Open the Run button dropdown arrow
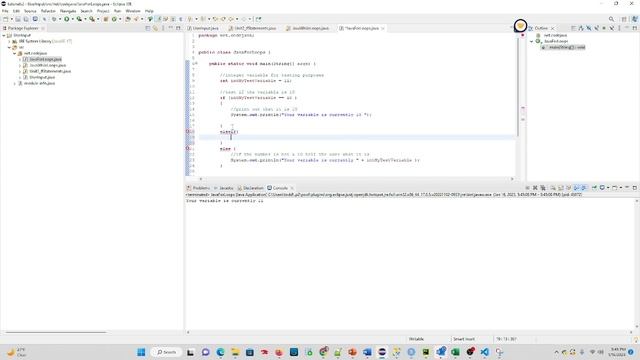 point(72,19)
